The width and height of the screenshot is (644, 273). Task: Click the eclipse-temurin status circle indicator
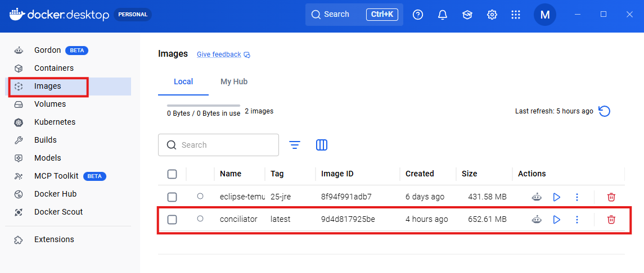point(200,197)
